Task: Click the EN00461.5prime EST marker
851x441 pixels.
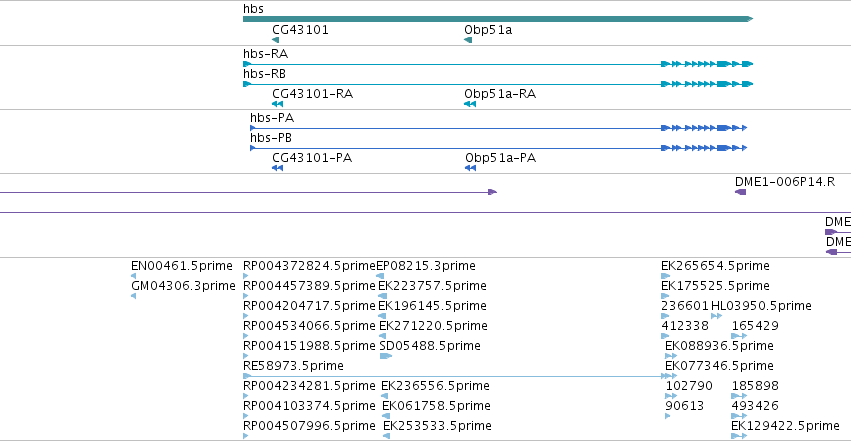Action: click(134, 276)
